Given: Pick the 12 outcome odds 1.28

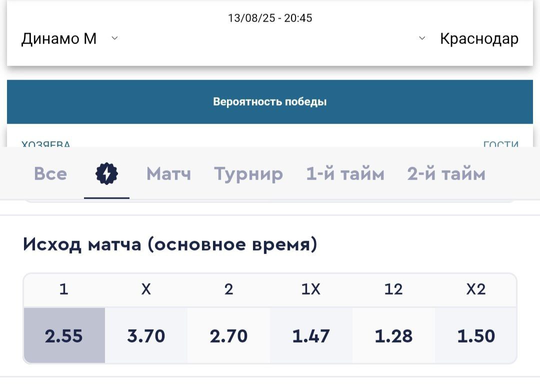Looking at the screenshot, I should (x=393, y=335).
